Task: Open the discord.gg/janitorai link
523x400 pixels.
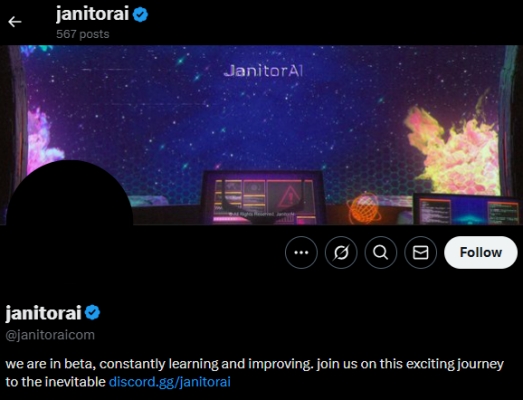Action: [x=170, y=382]
